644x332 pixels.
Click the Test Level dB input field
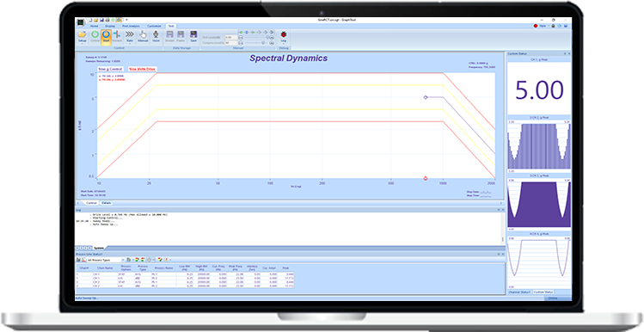[x=231, y=37]
